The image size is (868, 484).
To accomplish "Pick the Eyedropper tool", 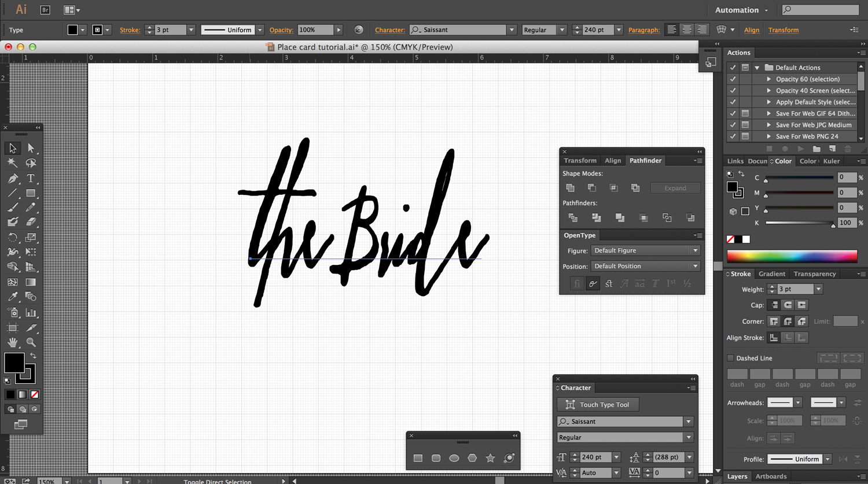I will coord(13,297).
